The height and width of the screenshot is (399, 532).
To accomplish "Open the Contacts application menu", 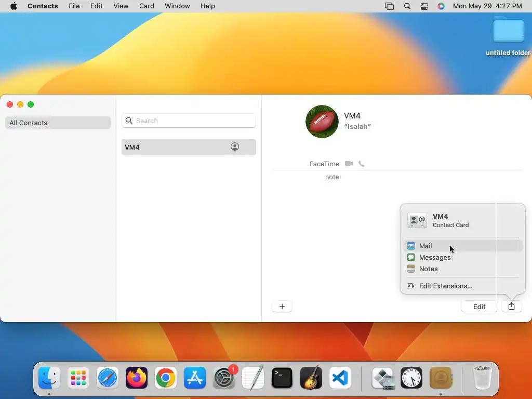I will [x=43, y=6].
